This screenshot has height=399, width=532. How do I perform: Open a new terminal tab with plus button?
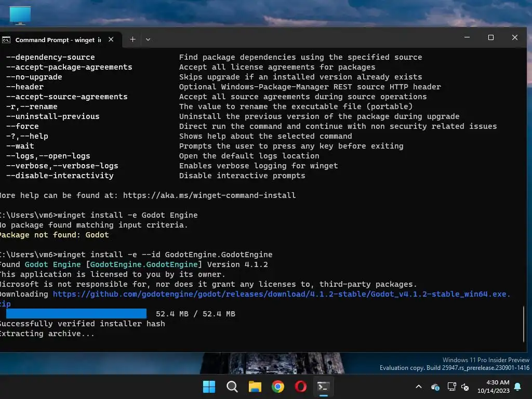[x=132, y=39]
